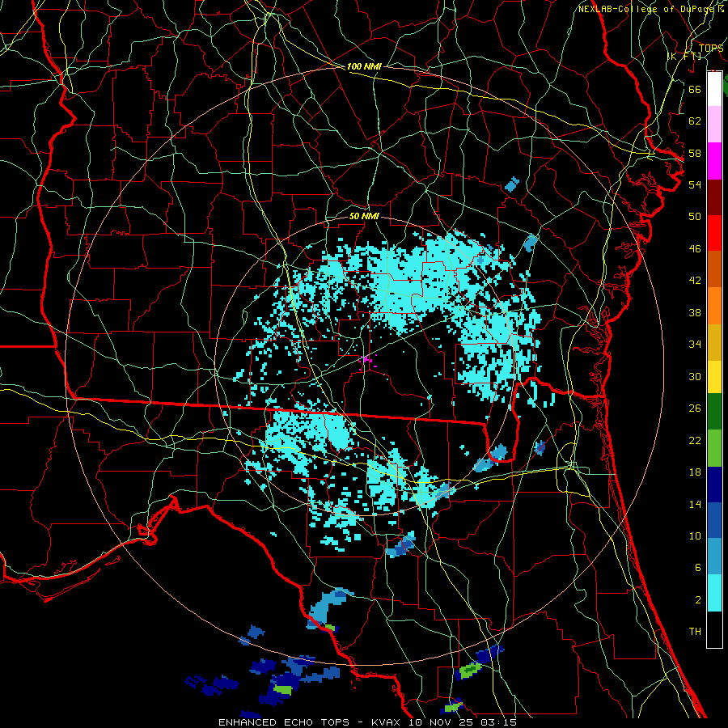Click the legend value '26'
The height and width of the screenshot is (728, 728).
point(695,408)
